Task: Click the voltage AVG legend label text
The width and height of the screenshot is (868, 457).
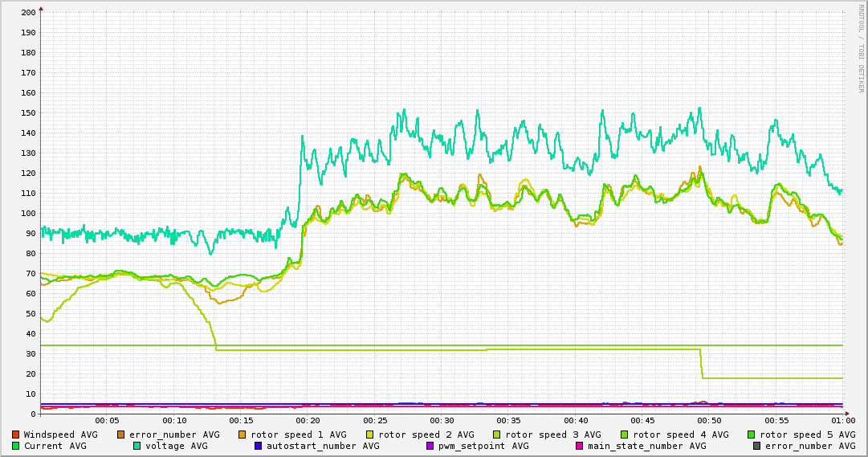Action: (x=176, y=446)
